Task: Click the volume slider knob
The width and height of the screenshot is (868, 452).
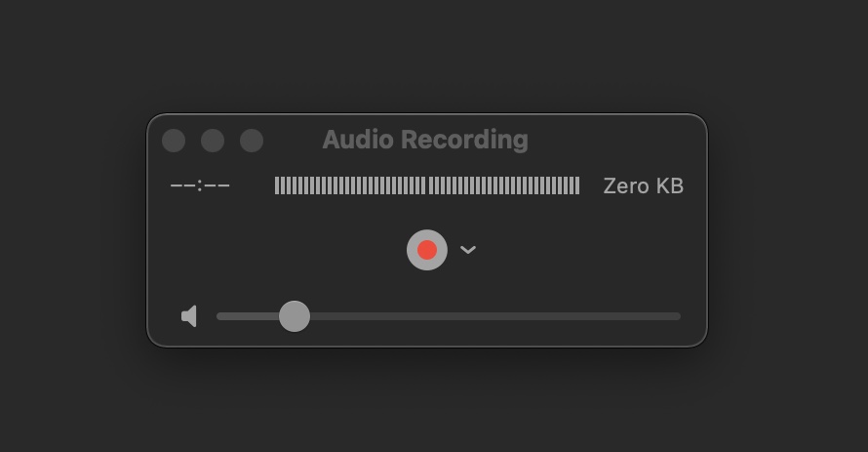Action: pyautogui.click(x=294, y=316)
